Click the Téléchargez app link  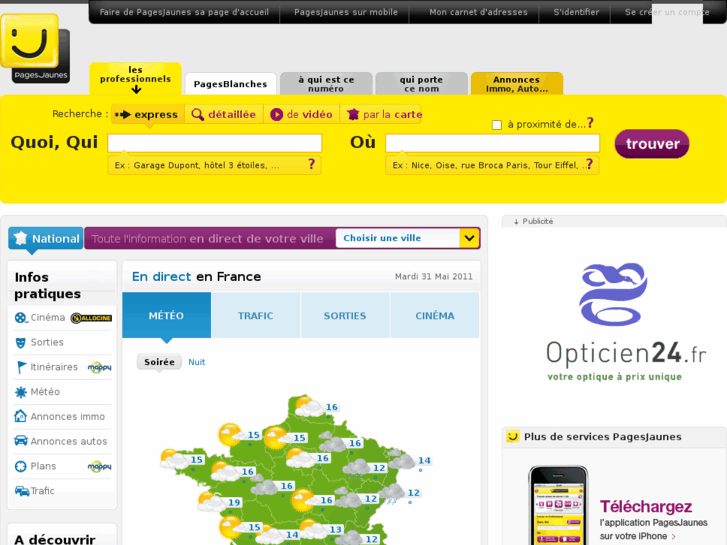(646, 507)
